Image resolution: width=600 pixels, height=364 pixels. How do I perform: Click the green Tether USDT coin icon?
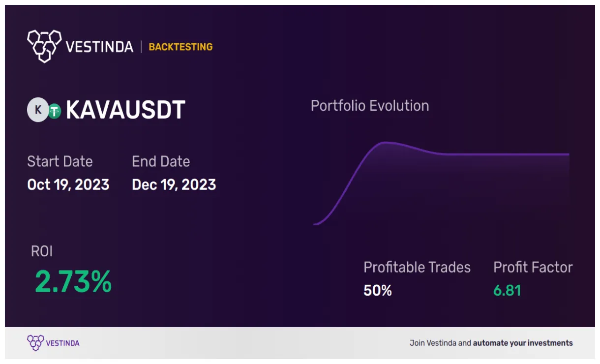(x=54, y=113)
